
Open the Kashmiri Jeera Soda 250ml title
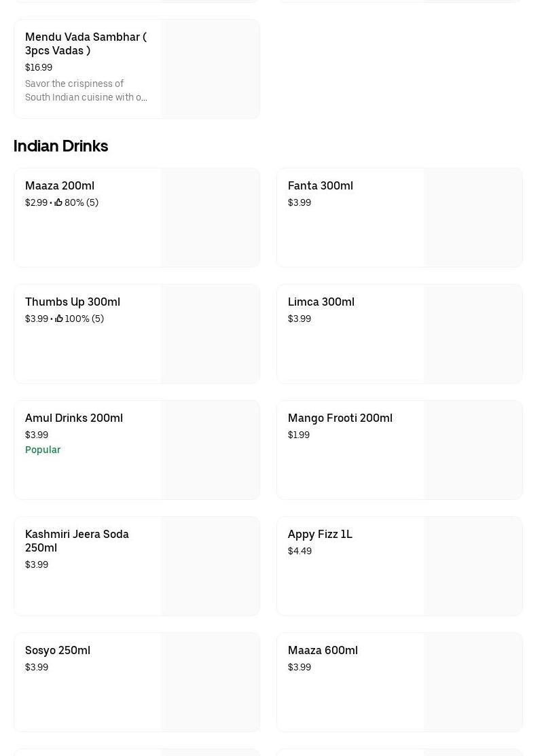pos(77,541)
